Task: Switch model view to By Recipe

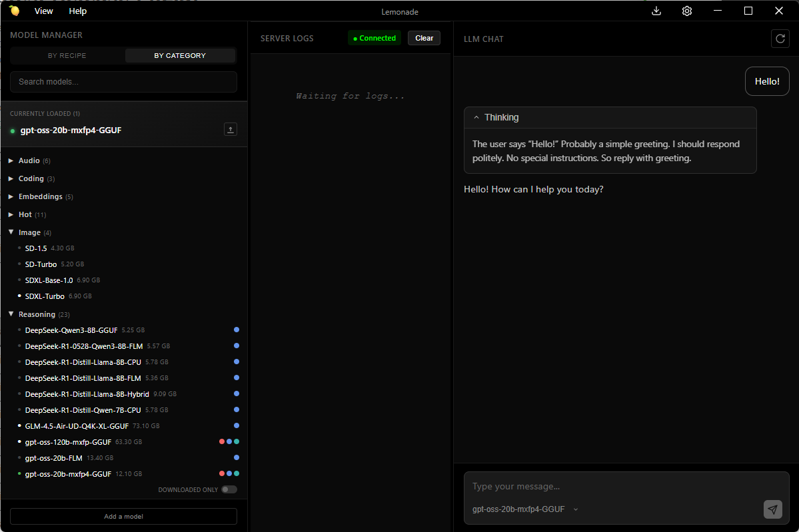Action: (x=67, y=55)
